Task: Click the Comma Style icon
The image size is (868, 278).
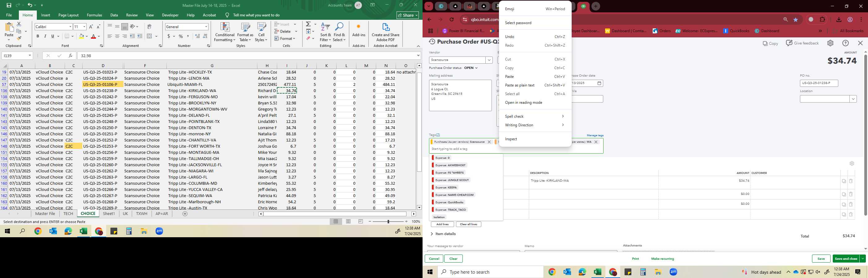Action: 188,36
